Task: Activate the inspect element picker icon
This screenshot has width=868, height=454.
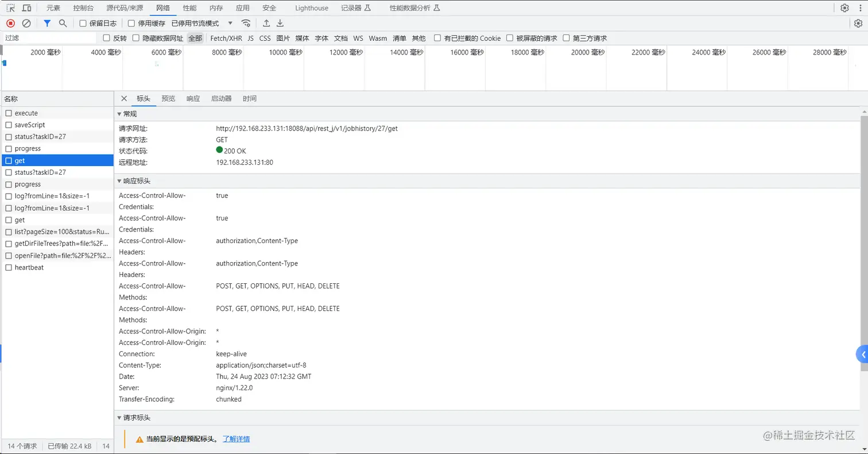Action: 10,8
